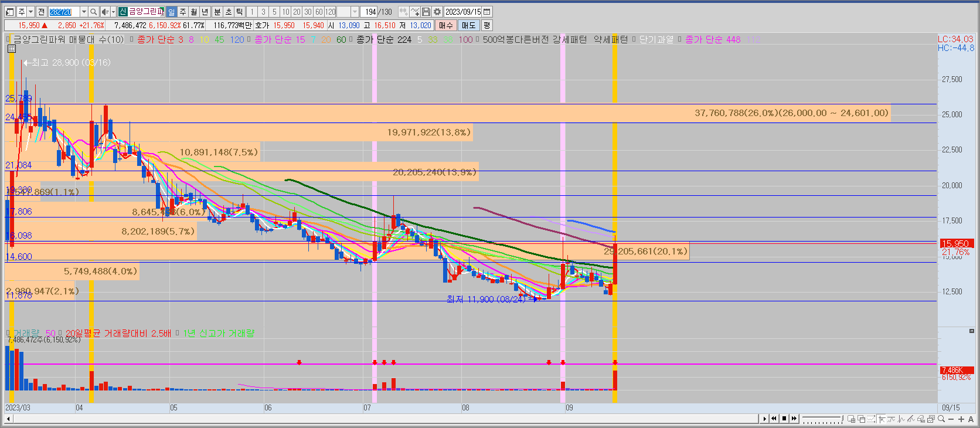The height and width of the screenshot is (428, 980).
Task: Open the stock code history dropdown
Action: pos(84,12)
